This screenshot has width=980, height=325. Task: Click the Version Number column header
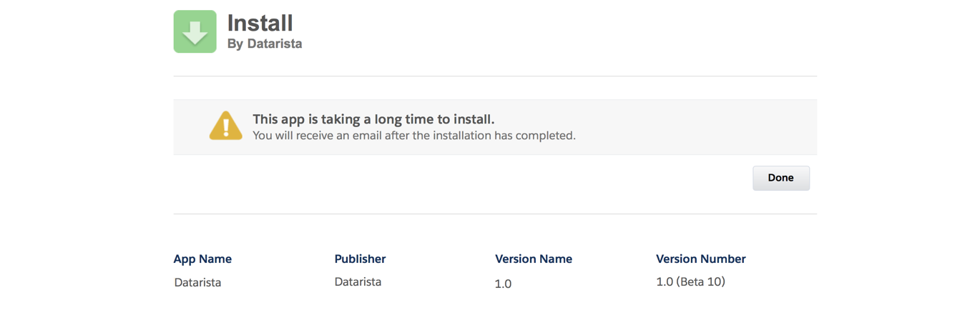tap(701, 259)
